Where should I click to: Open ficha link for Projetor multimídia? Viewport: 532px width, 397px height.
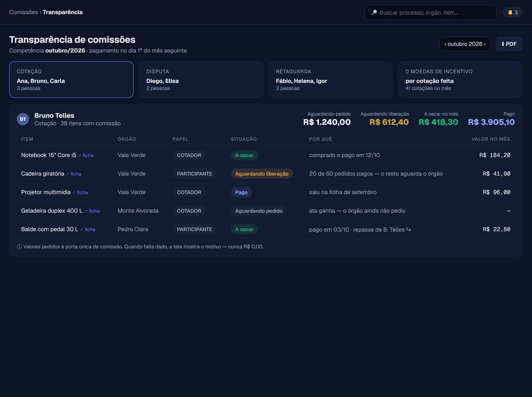click(x=80, y=192)
